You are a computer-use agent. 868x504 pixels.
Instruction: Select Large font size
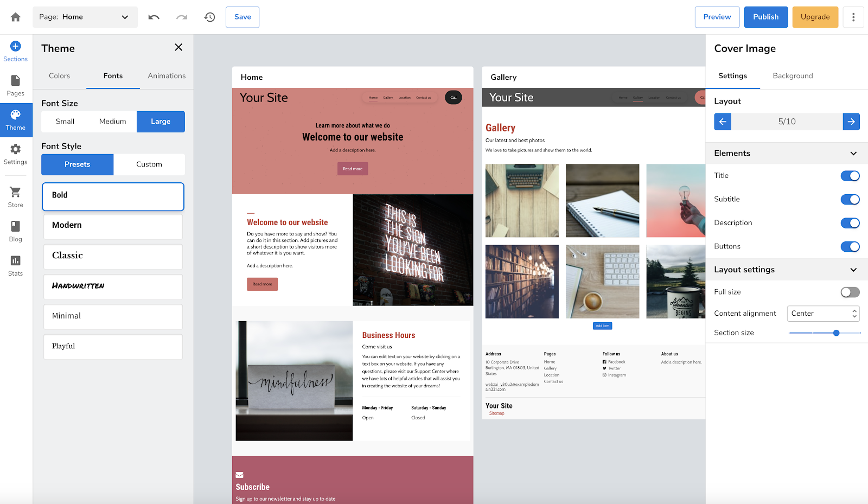(161, 122)
